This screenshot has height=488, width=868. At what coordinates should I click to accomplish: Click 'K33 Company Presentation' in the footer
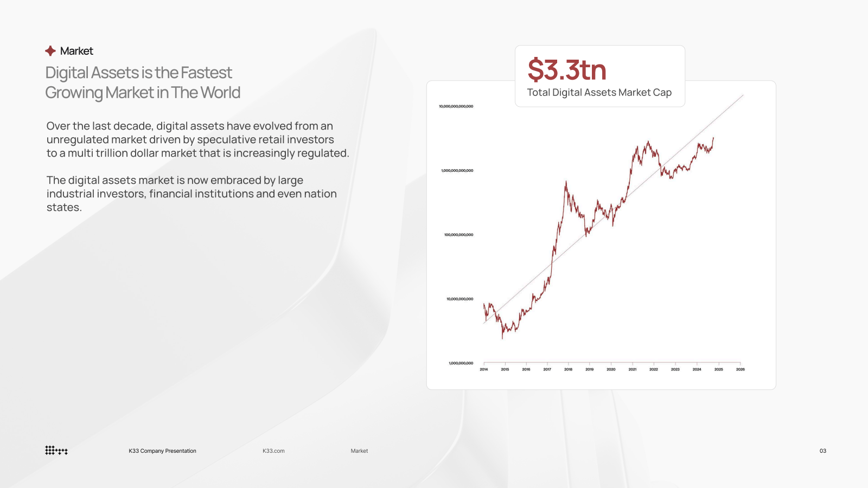tap(163, 451)
